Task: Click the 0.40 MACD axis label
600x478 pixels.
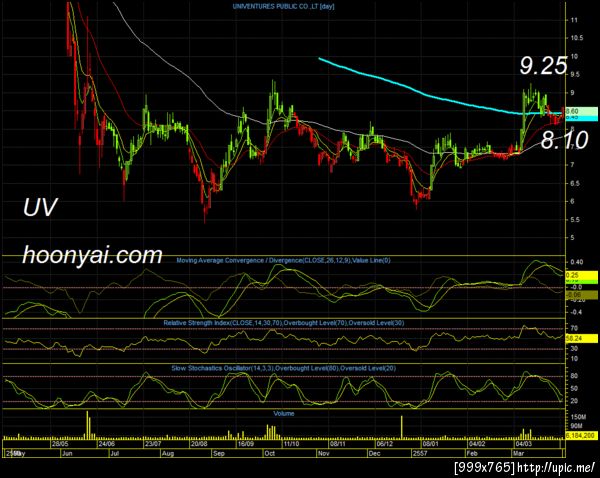Action: coord(577,263)
